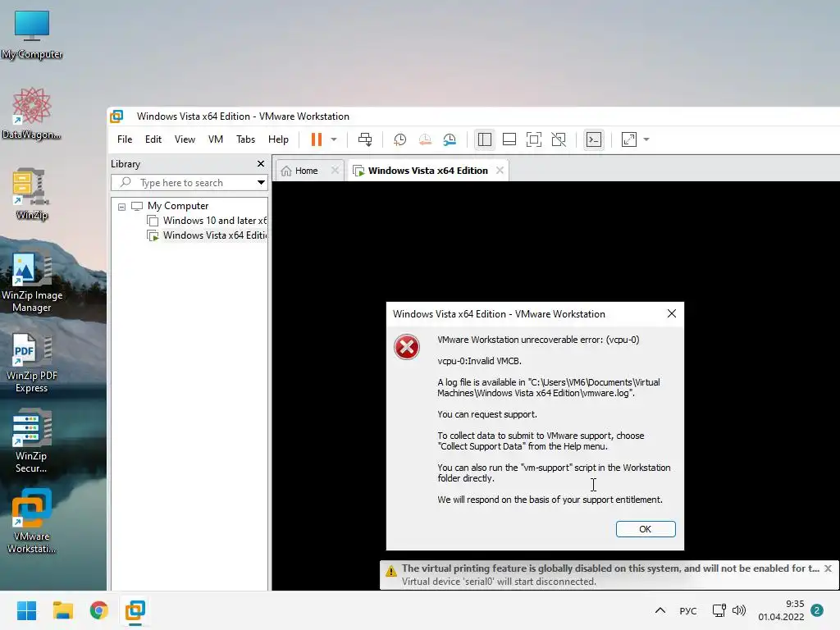Screen dimensions: 840x630
Task: Click the VMware icon in title bar
Action: (116, 116)
